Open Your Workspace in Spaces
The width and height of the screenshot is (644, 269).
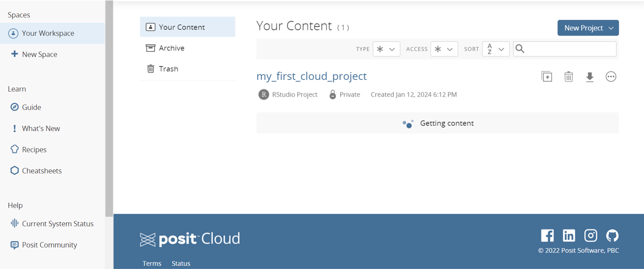pyautogui.click(x=52, y=33)
